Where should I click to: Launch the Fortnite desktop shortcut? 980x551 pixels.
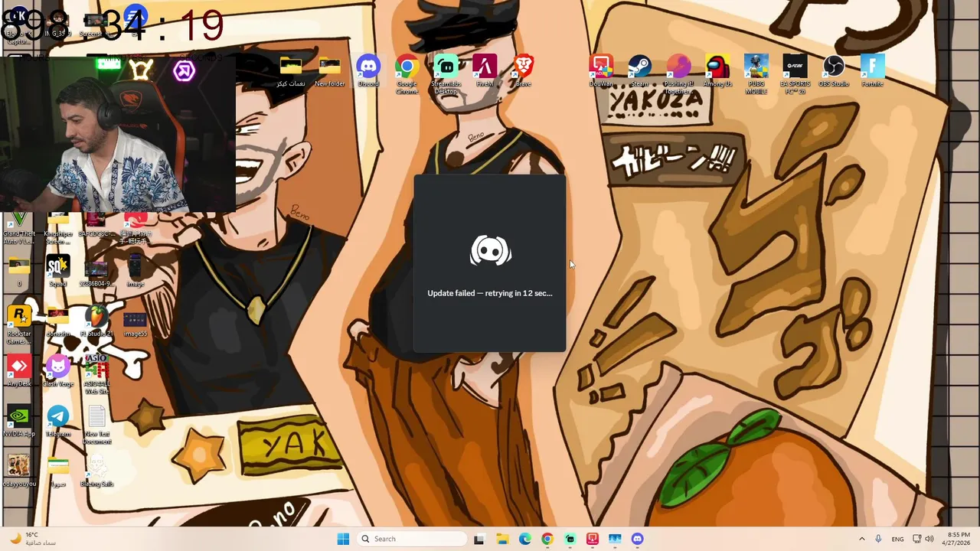872,71
